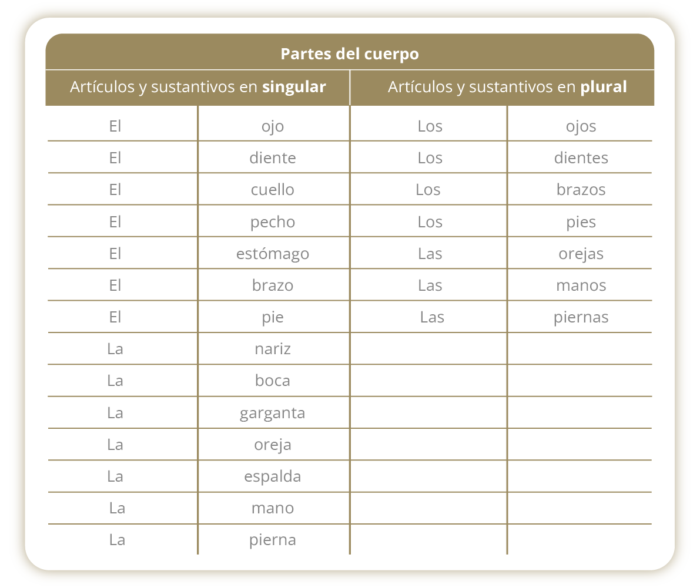Select the 'plural' column header
Image resolution: width=700 pixels, height=588 pixels.
point(507,87)
